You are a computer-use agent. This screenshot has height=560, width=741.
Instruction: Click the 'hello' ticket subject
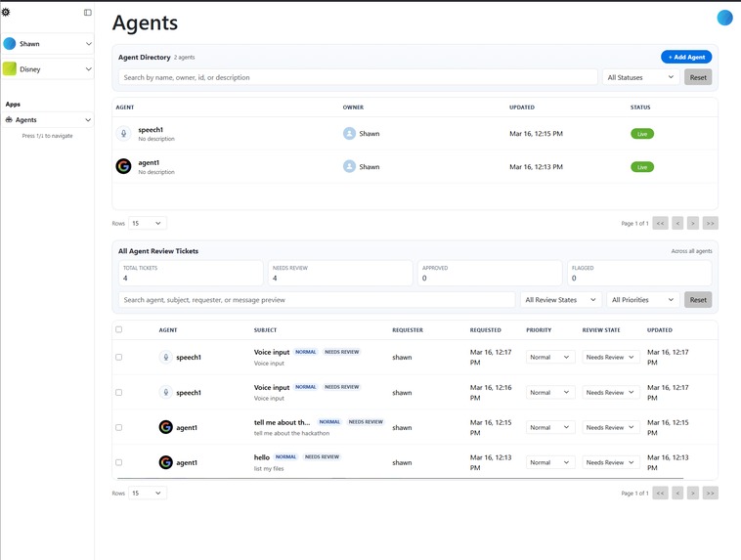click(x=262, y=457)
